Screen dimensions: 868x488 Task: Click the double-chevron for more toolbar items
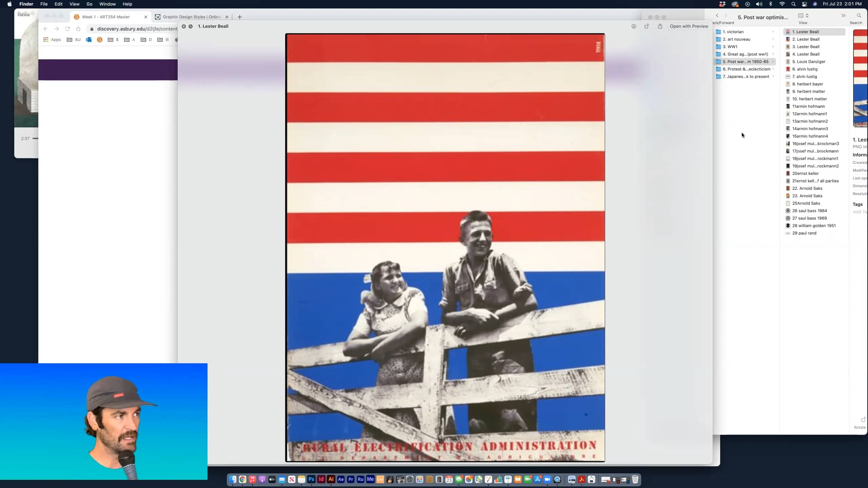[843, 15]
